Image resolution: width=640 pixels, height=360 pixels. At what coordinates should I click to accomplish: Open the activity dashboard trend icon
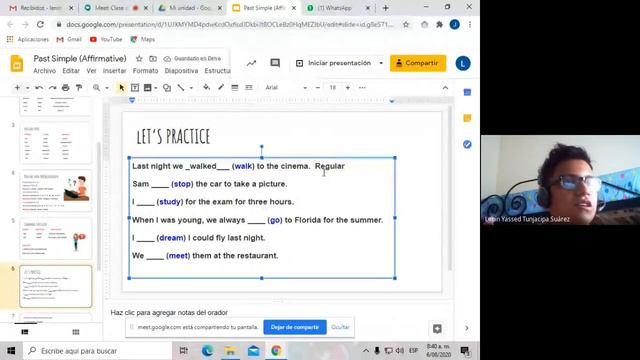pos(251,63)
